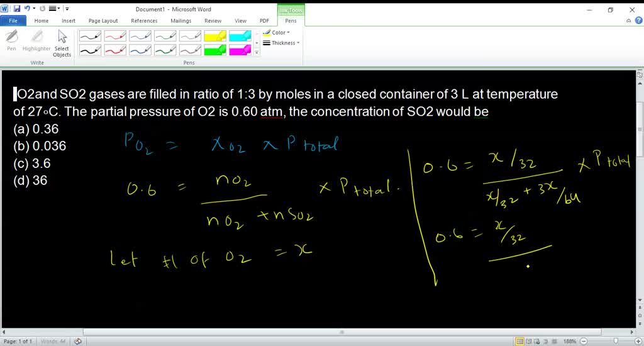The height and width of the screenshot is (346, 644).
Task: Open the line-spacing quick access button
Action: tap(53, 8)
